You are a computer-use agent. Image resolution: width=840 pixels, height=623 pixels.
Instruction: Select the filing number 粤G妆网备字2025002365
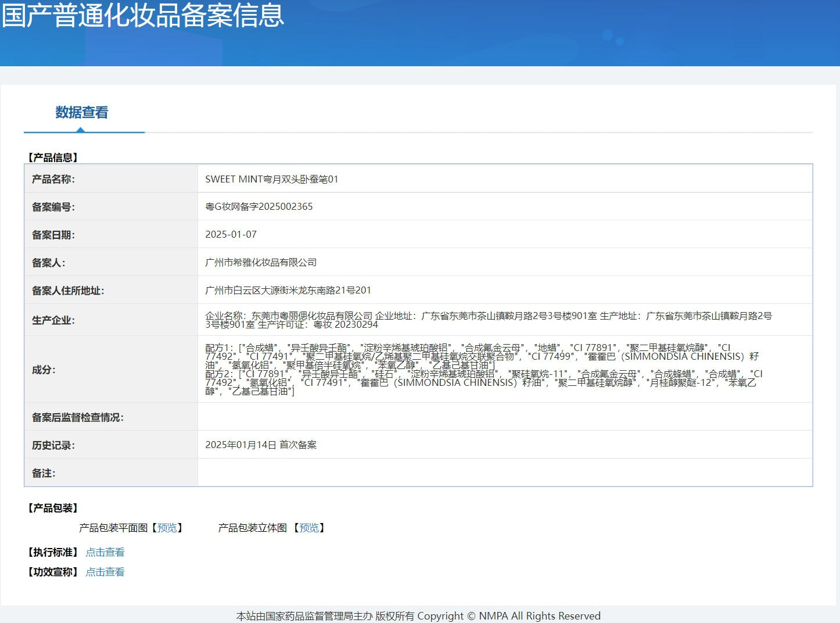pos(259,206)
